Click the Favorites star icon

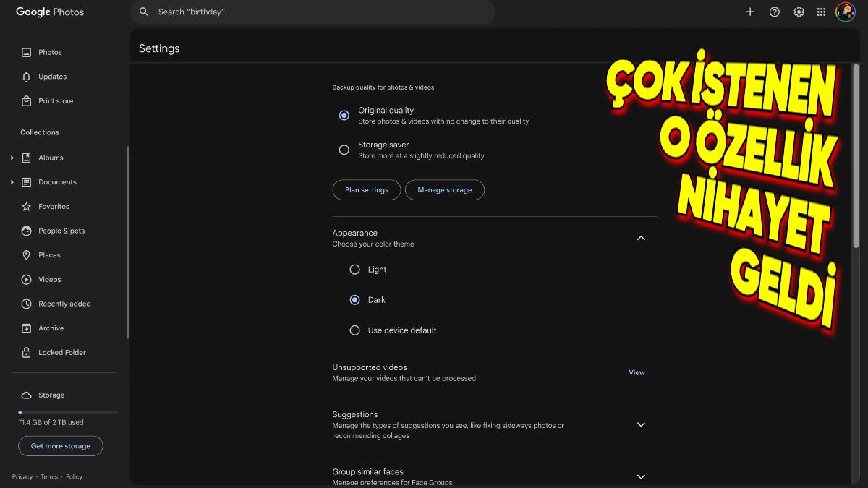(x=27, y=207)
